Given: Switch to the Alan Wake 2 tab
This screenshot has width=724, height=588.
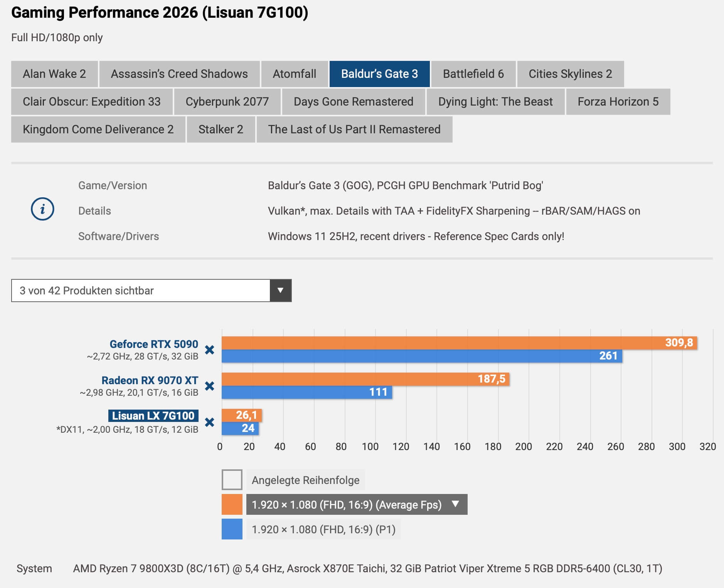Looking at the screenshot, I should tap(54, 74).
